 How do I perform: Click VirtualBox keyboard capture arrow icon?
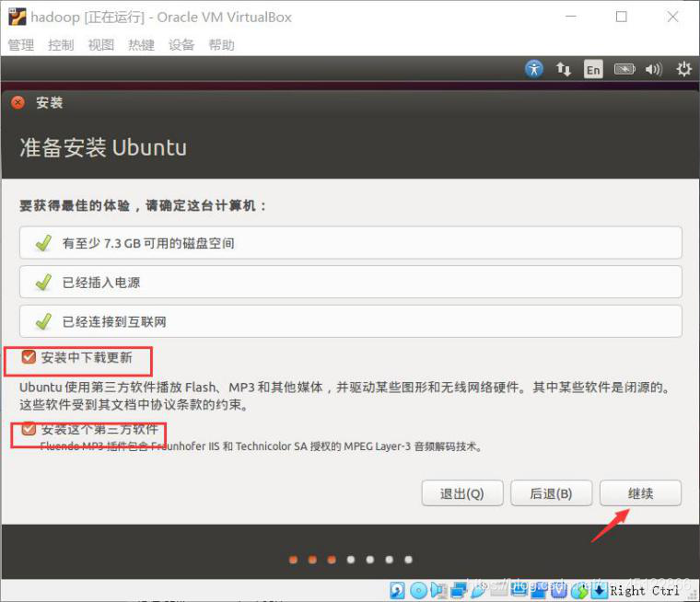[x=600, y=590]
